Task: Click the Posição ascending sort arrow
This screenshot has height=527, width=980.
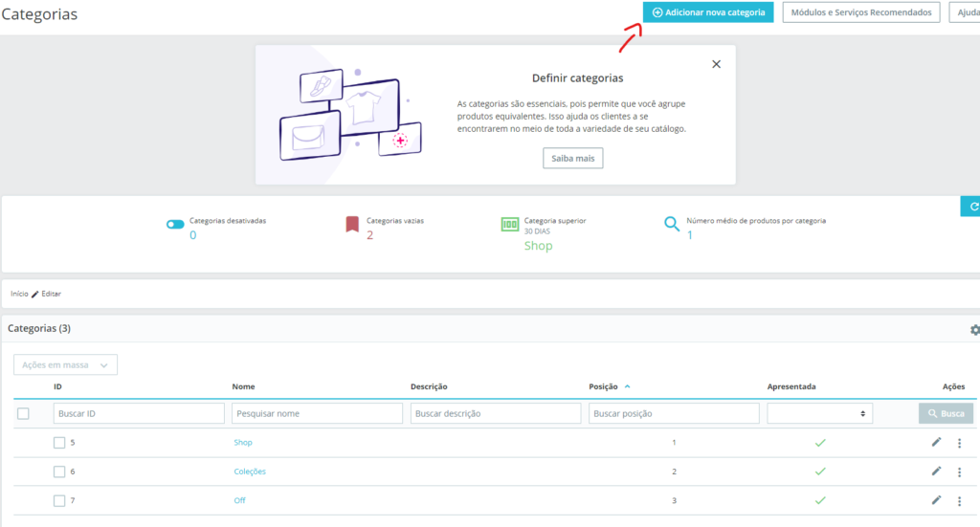Action: point(628,386)
